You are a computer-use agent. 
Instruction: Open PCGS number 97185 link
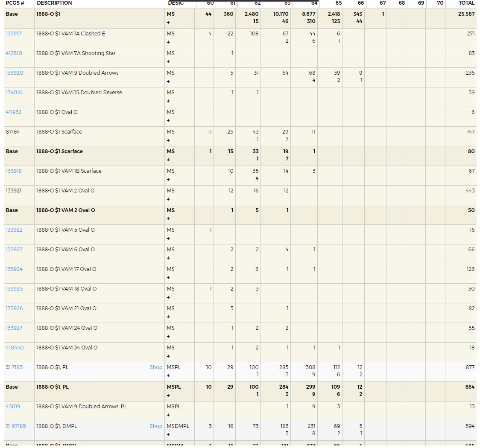[19, 426]
